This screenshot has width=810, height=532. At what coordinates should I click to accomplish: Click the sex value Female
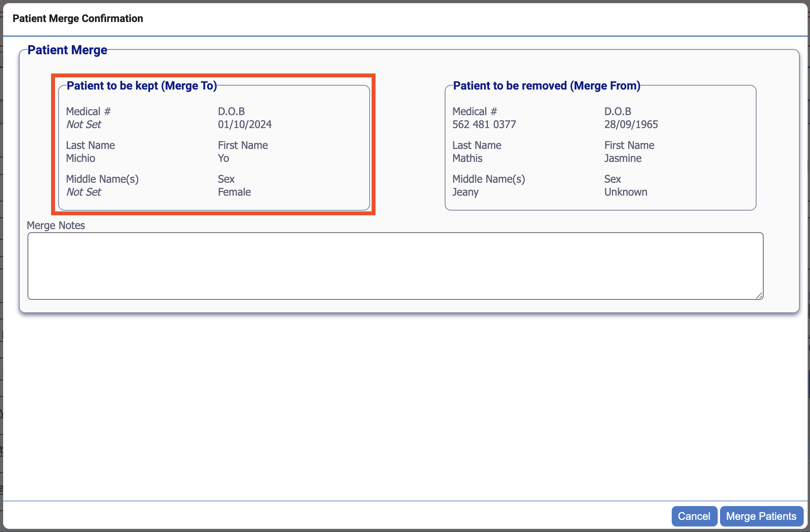coord(234,192)
